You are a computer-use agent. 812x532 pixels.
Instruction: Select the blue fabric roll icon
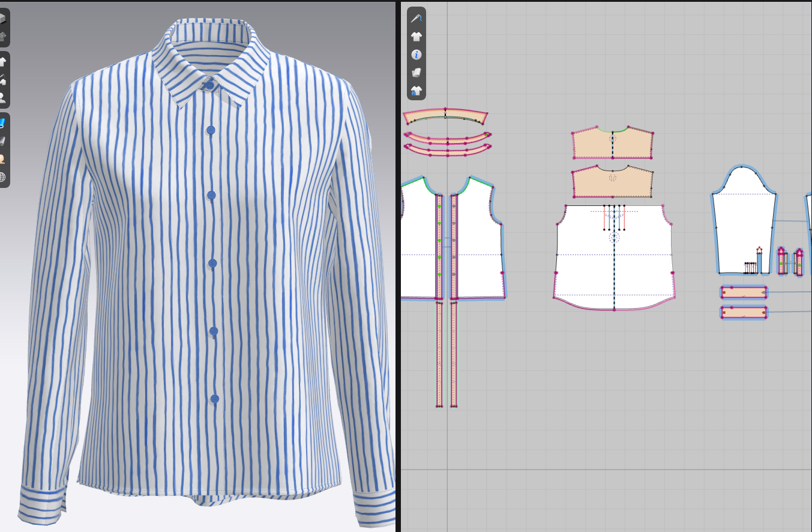3,123
